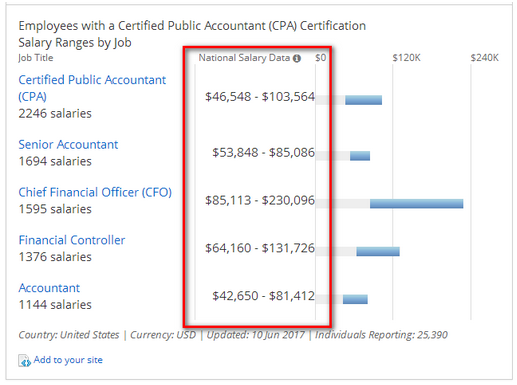Click the National Salary Data info icon
This screenshot has width=517, height=385.
[297, 59]
